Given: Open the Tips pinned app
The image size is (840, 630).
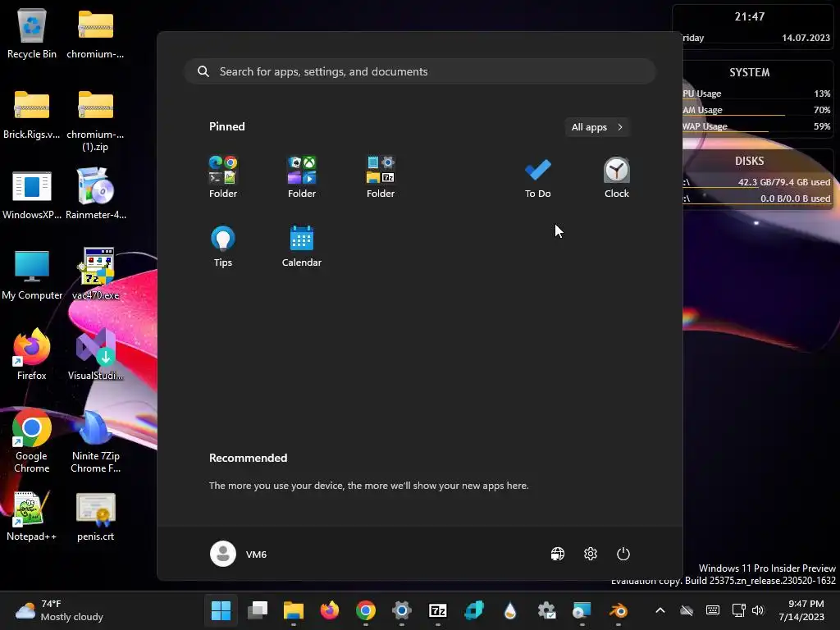Looking at the screenshot, I should pyautogui.click(x=223, y=246).
